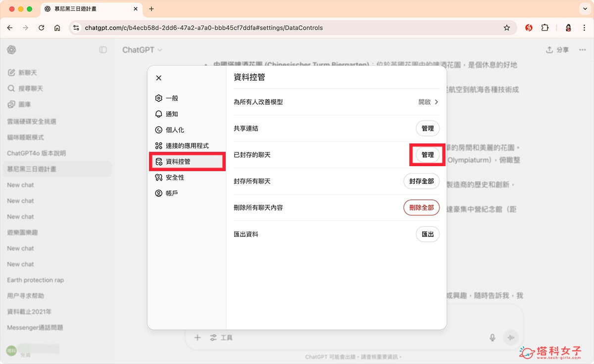Start a new chat with the 新聊天 icon
The height and width of the screenshot is (364, 594).
pos(11,72)
